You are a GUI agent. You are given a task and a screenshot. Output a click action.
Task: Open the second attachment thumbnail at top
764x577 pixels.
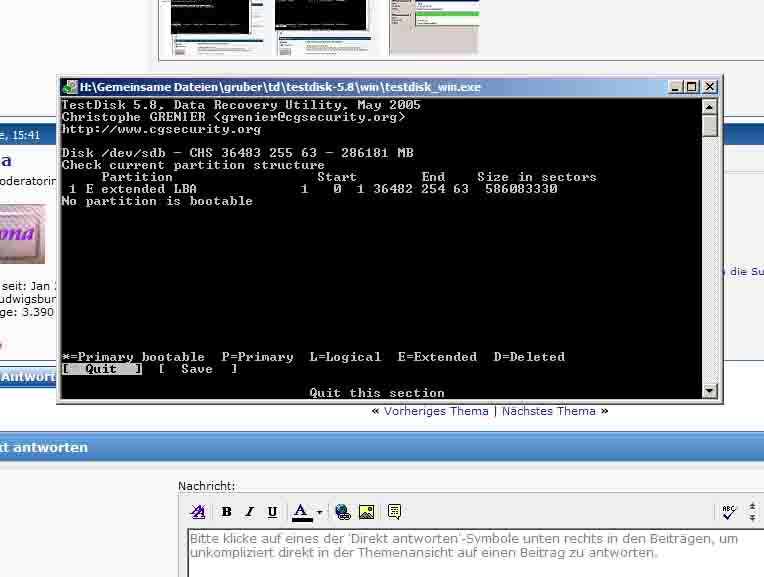coord(324,27)
